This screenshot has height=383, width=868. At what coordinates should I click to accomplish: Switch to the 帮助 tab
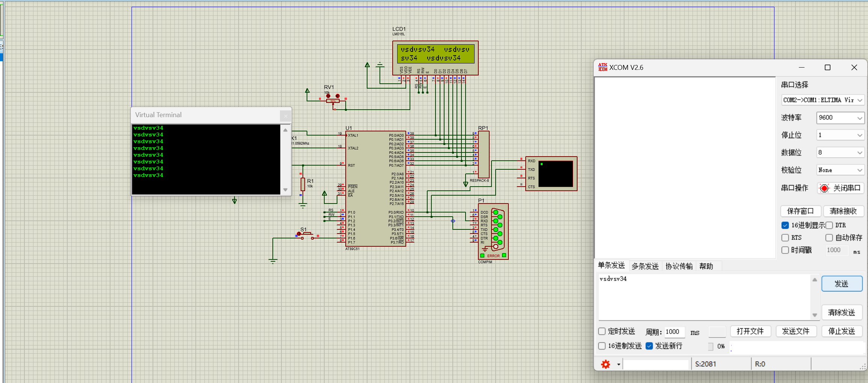tap(706, 266)
